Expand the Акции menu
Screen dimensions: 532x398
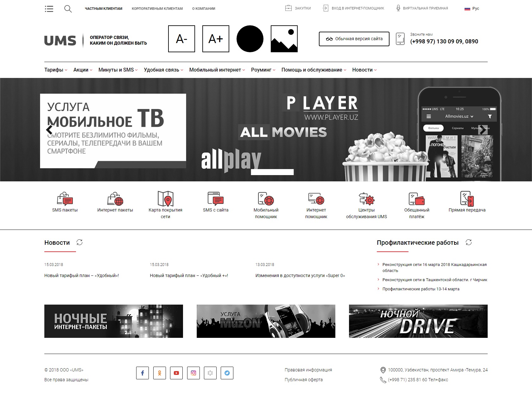click(83, 70)
